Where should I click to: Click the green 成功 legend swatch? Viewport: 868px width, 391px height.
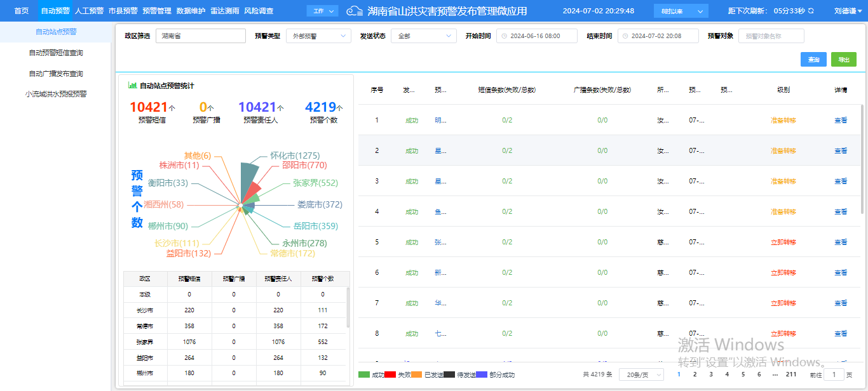pyautogui.click(x=364, y=374)
